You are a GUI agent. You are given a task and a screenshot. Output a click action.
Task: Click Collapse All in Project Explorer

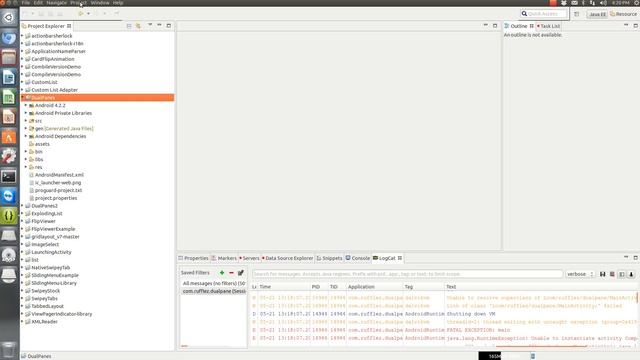tap(129, 26)
